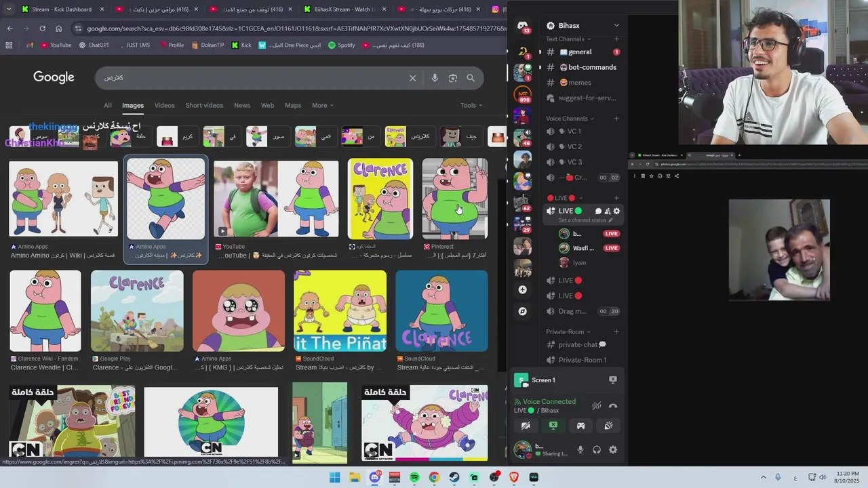Toggle Discord camera on or off
Viewport: 868px width, 488px height.
(526, 426)
